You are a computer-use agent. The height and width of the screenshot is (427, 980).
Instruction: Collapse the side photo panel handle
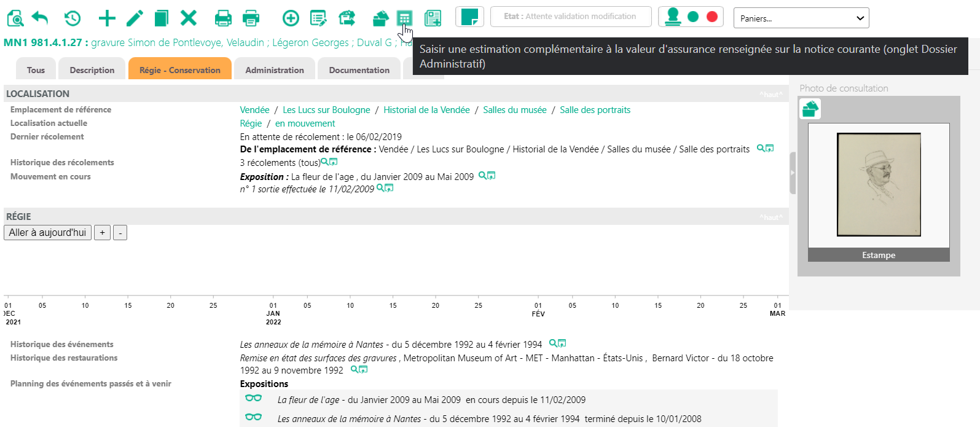click(793, 173)
